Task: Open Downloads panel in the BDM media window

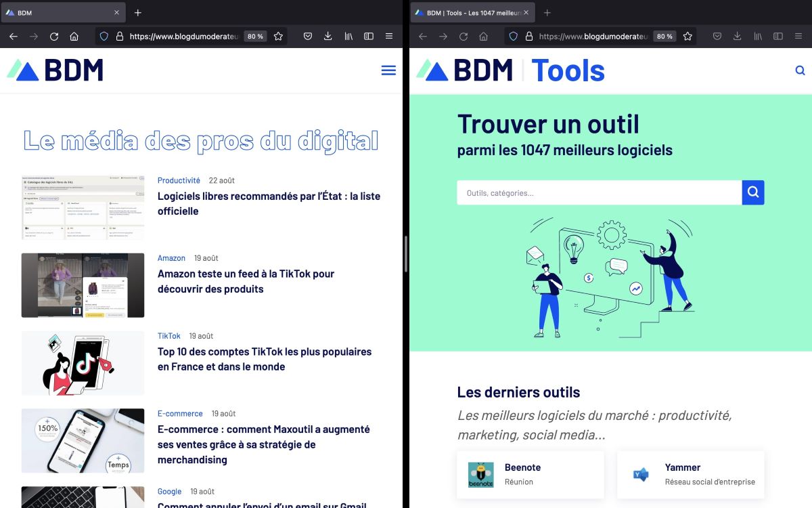Action: [328, 37]
